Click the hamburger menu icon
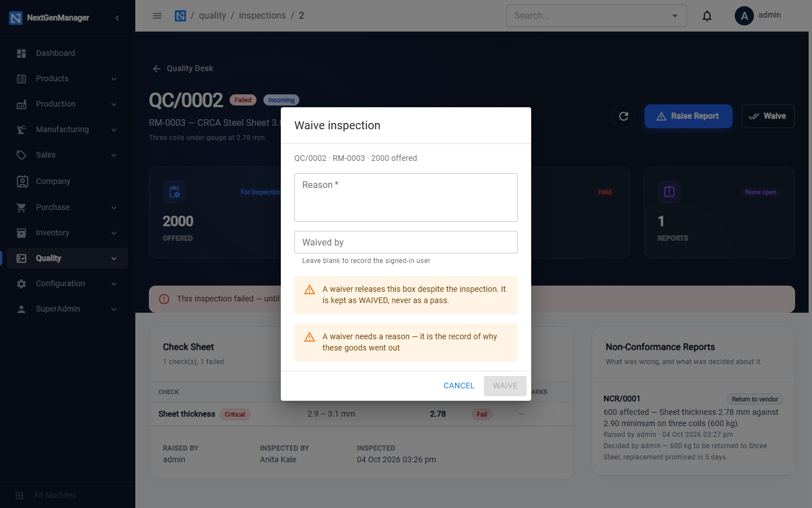 [x=157, y=16]
